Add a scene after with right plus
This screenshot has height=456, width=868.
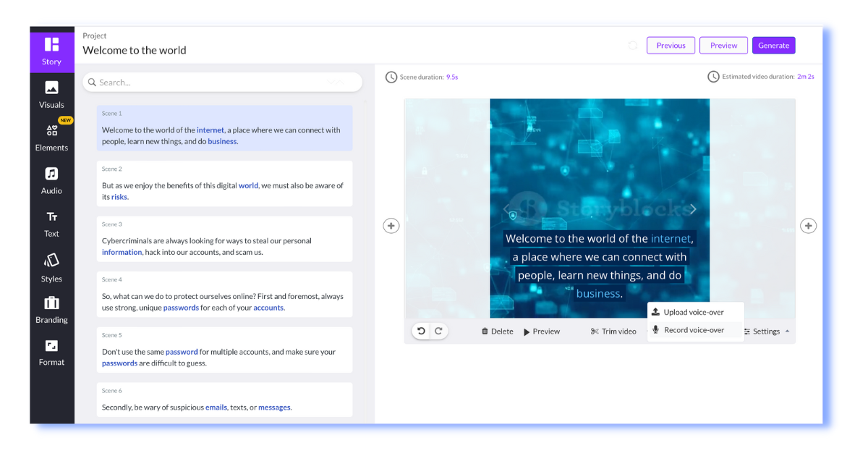(x=809, y=226)
